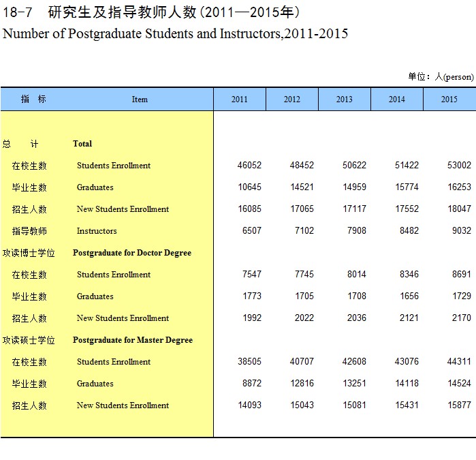Click doctor new students value 2121
Viewport: 476px width, 460px height.
tap(409, 318)
